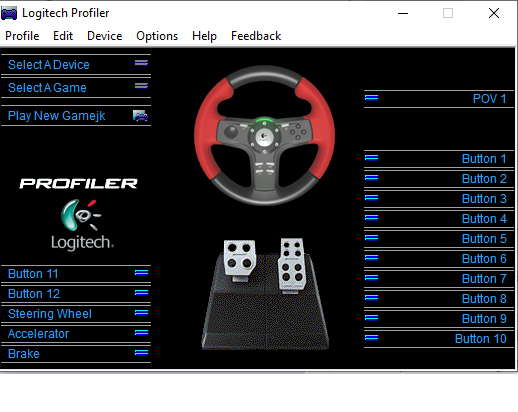Open dropdown icon beside Select A Game

pyautogui.click(x=141, y=86)
